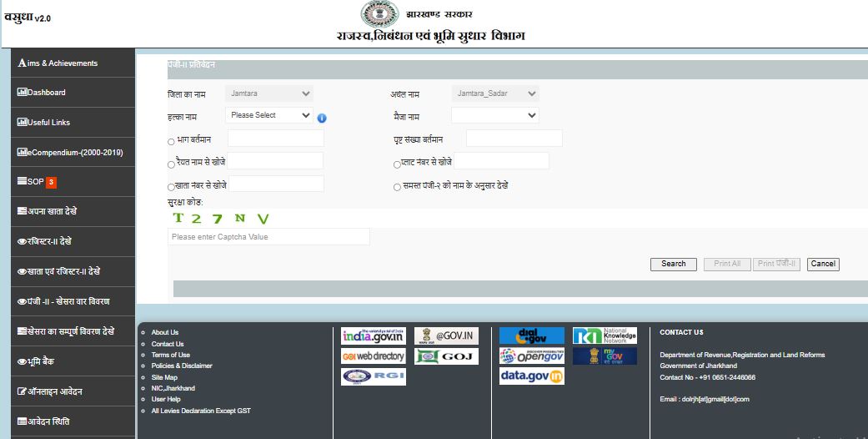This screenshot has width=868, height=439.
Task: Open the opengov logo
Action: (531, 356)
